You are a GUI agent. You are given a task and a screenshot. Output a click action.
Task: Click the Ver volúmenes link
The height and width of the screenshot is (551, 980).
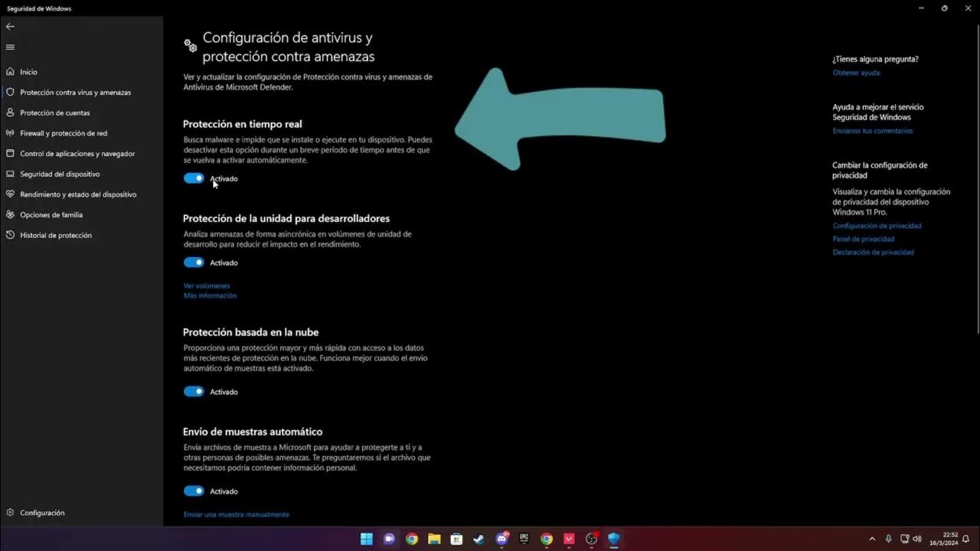pos(207,285)
